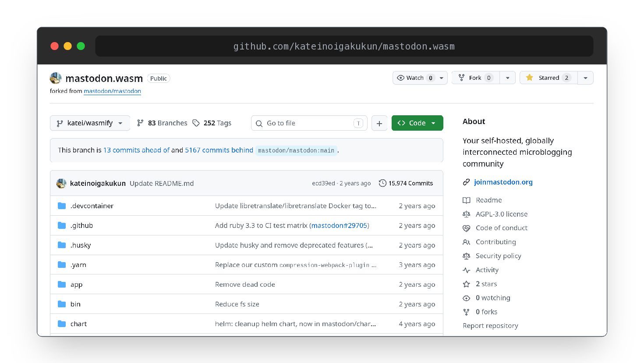Click the star icon in Starred button
Image resolution: width=644 pixels, height=363 pixels.
(529, 78)
